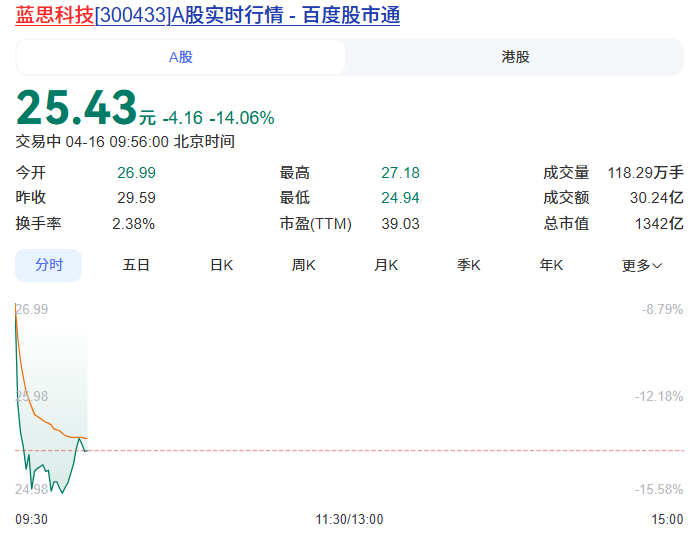Click the 今开 value 26.99

136,172
